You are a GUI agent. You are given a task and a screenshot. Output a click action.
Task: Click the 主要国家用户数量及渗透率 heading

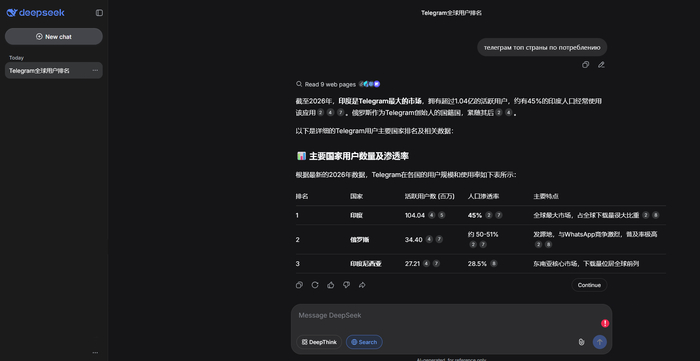(x=359, y=156)
